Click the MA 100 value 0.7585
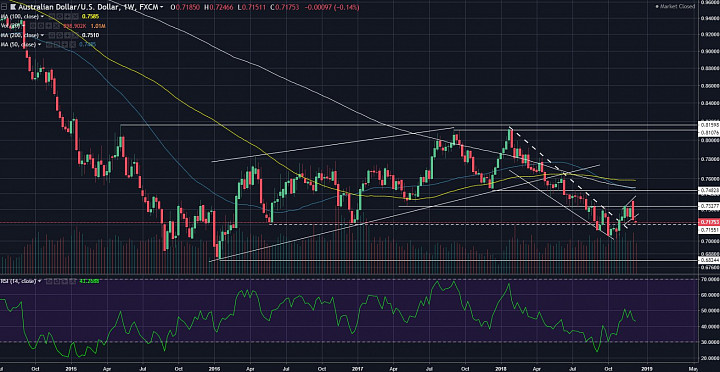 point(90,17)
